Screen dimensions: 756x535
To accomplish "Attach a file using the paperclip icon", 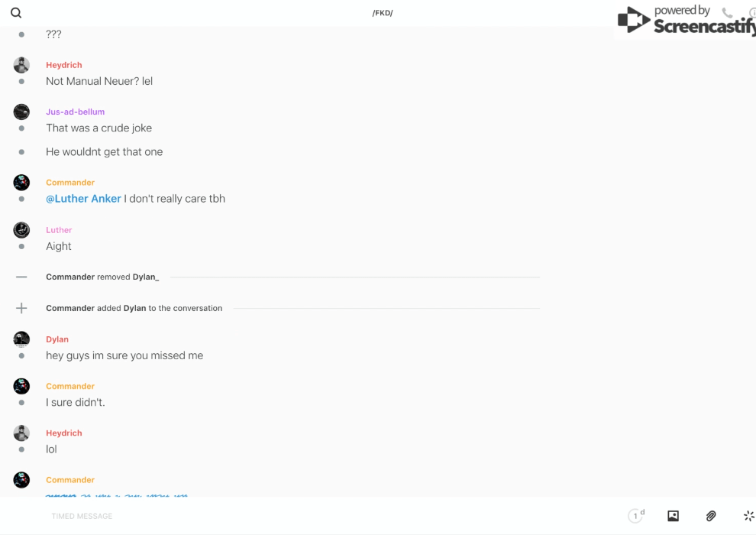I will coord(711,516).
